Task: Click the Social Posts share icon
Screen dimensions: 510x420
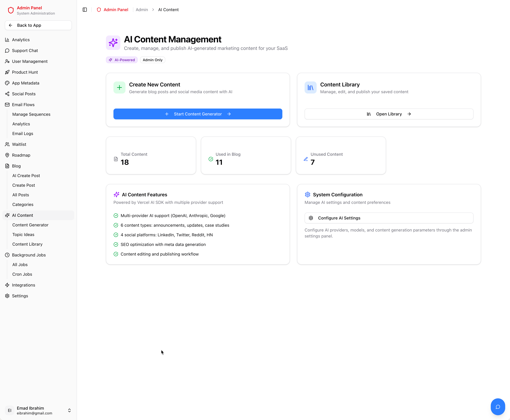Action: [7, 94]
